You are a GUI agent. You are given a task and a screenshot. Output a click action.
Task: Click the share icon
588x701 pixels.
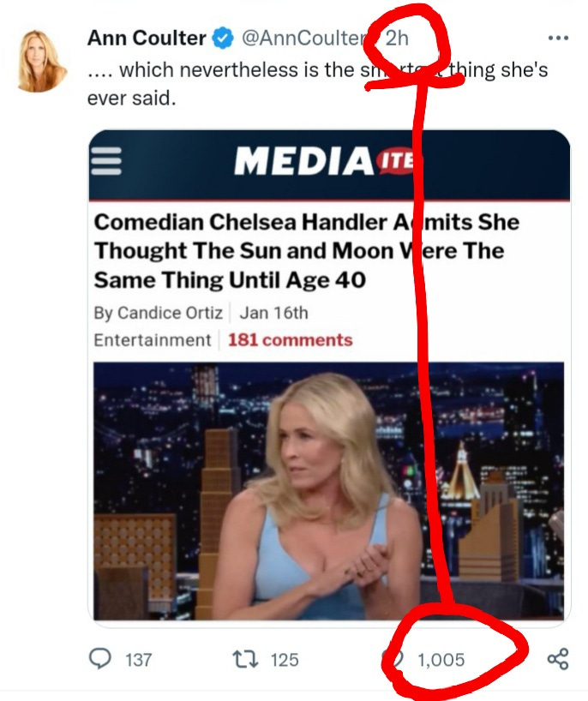pos(558,659)
